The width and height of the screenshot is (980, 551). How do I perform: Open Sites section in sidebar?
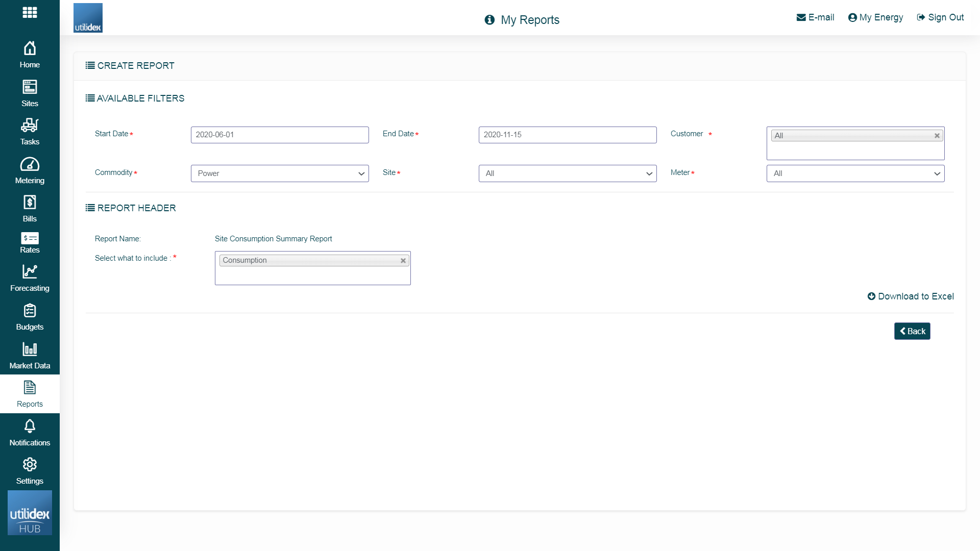(30, 93)
